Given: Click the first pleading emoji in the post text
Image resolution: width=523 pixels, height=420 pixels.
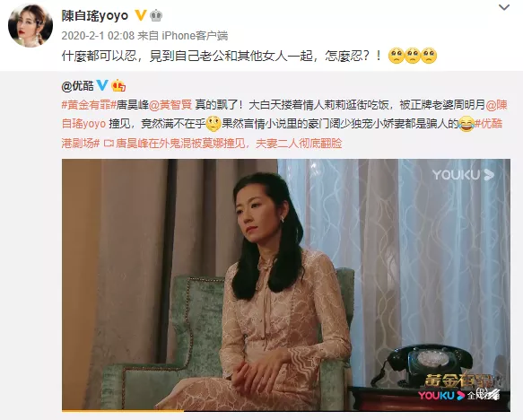Looking at the screenshot, I should click(x=397, y=56).
